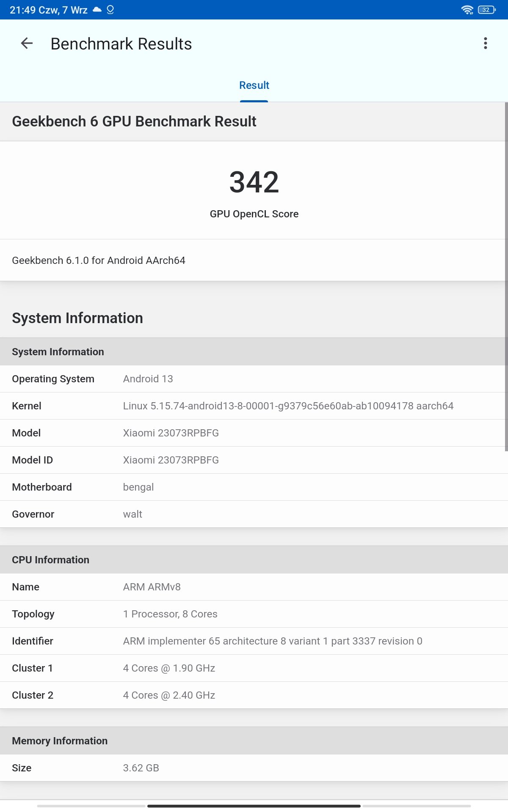Tap the GPU OpenCL Score label
Screen dimensions: 508x812
click(x=254, y=214)
